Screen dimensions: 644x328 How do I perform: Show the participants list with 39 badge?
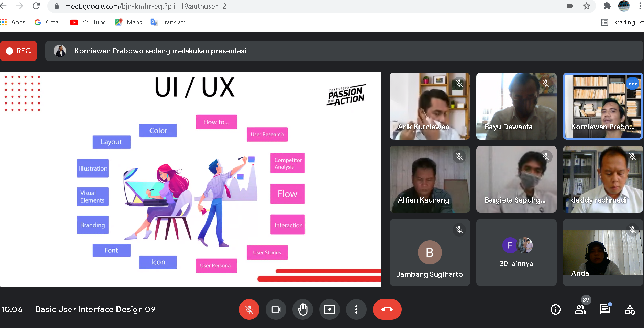[580, 309]
